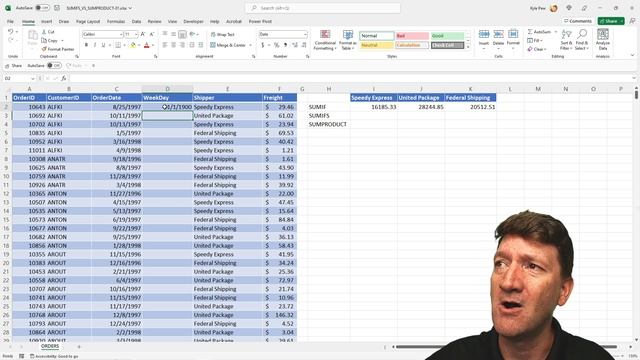Click the Insert cells icon
640x360 pixels.
[484, 35]
